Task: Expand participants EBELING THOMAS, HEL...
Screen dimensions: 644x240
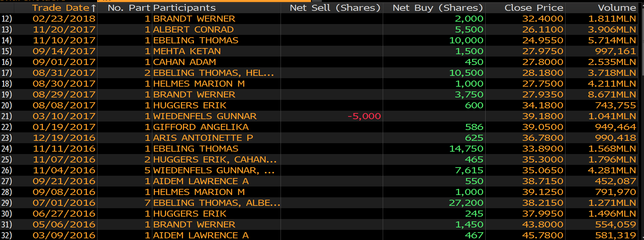Action: coord(213,73)
